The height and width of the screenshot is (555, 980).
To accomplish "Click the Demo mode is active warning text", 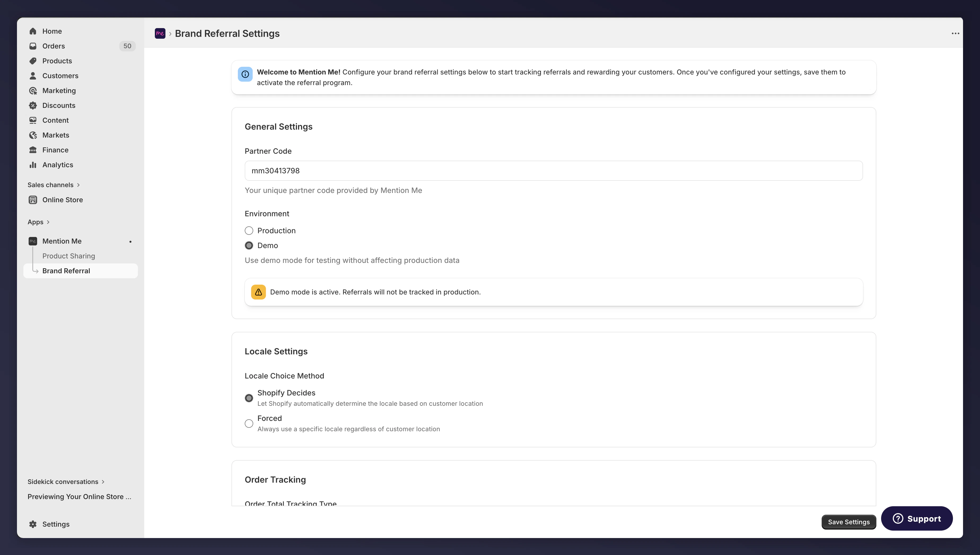I will [375, 292].
